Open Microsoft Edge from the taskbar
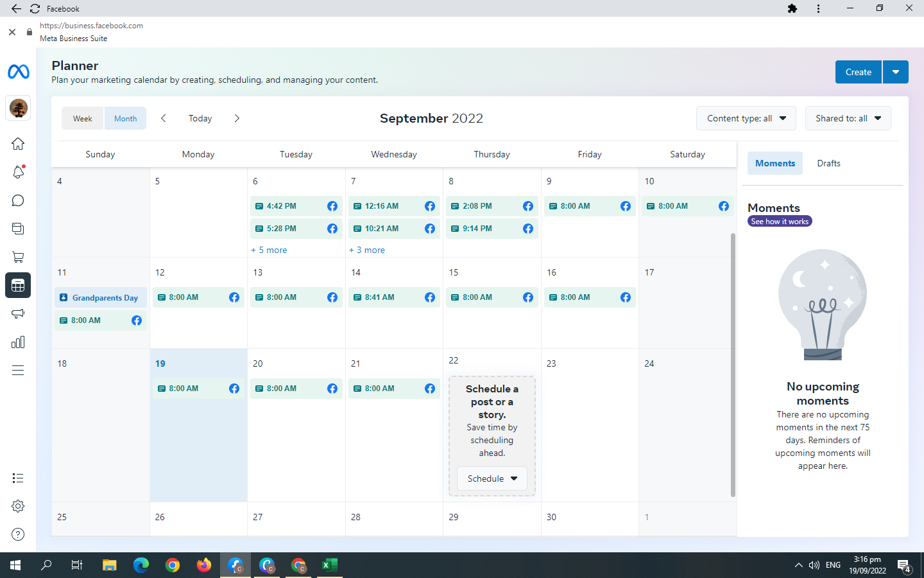Image resolution: width=924 pixels, height=578 pixels. (141, 565)
